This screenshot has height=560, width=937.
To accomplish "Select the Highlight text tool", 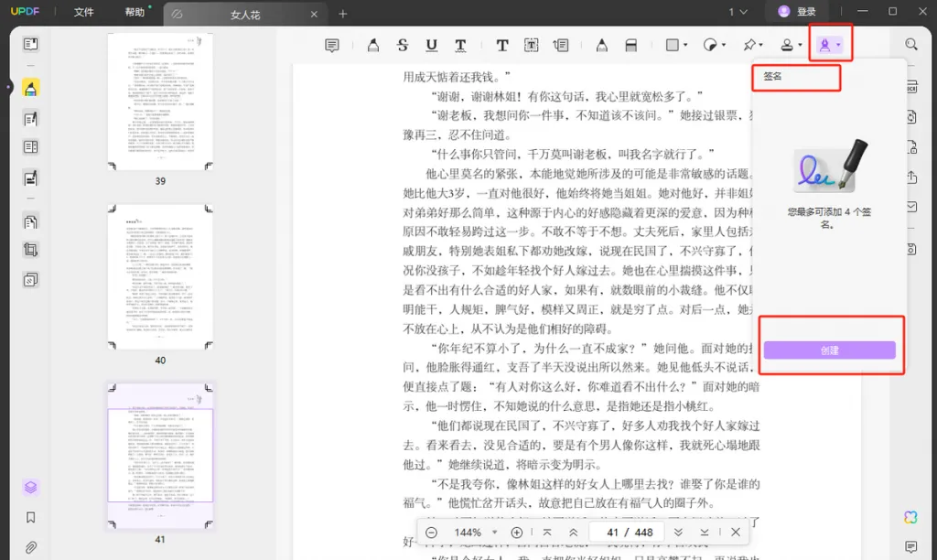I will [373, 45].
